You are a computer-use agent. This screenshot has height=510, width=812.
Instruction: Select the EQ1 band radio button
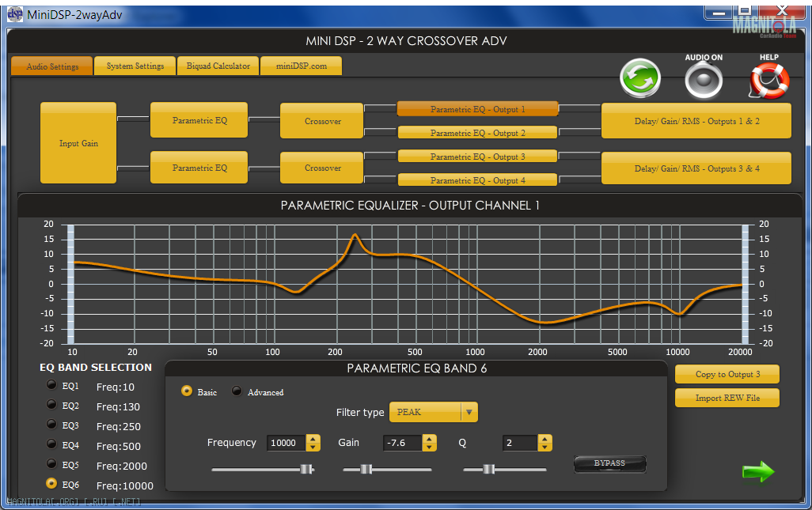pyautogui.click(x=51, y=385)
